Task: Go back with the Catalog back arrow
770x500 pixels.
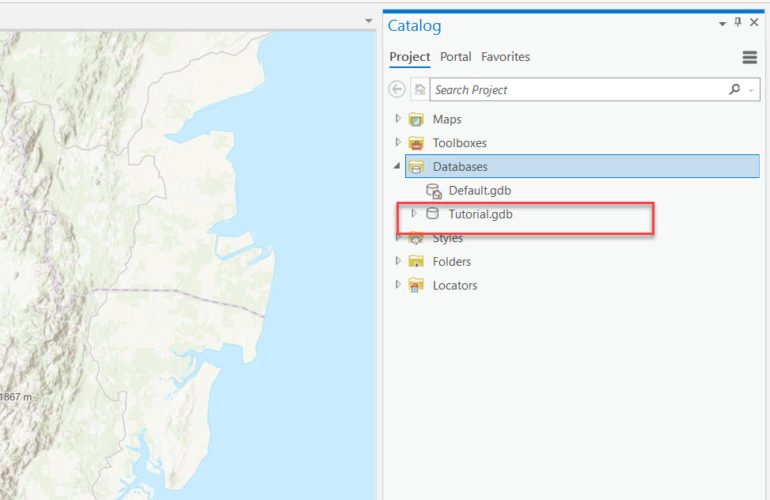Action: (x=397, y=89)
